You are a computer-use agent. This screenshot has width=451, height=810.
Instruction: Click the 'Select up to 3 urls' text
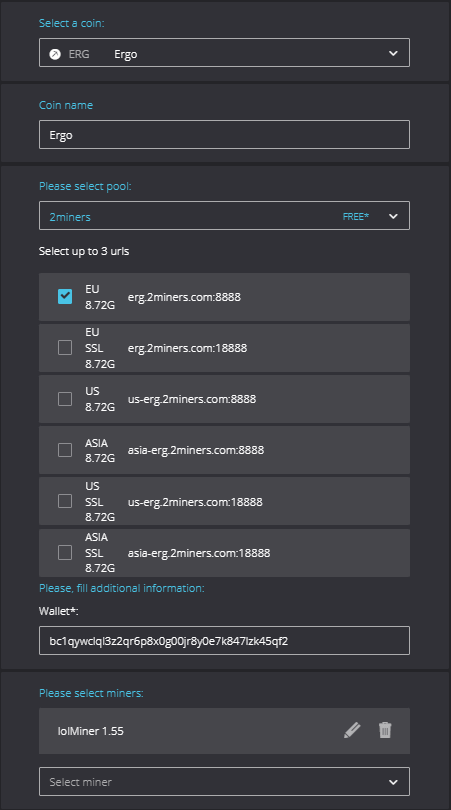[84, 252]
